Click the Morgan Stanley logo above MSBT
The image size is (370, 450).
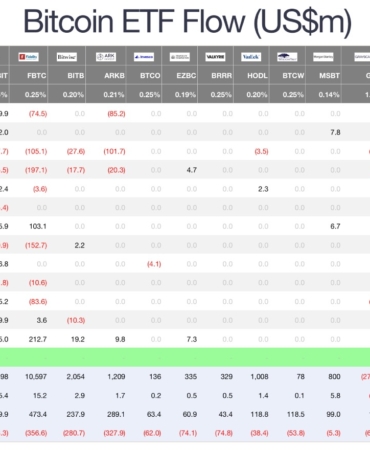coord(323,57)
